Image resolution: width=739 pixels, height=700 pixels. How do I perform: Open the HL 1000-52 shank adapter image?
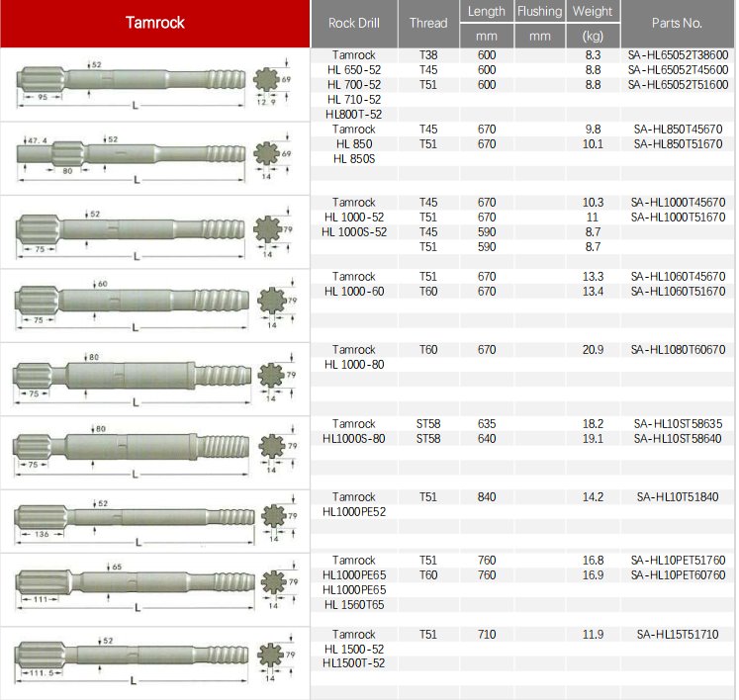click(x=154, y=232)
